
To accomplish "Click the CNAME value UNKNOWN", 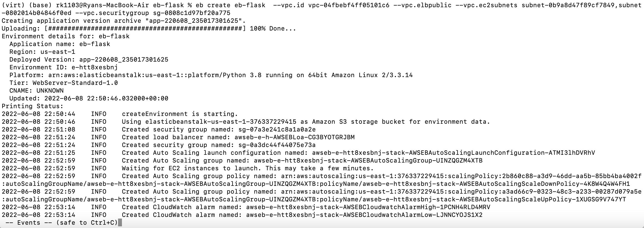I will click(50, 90).
